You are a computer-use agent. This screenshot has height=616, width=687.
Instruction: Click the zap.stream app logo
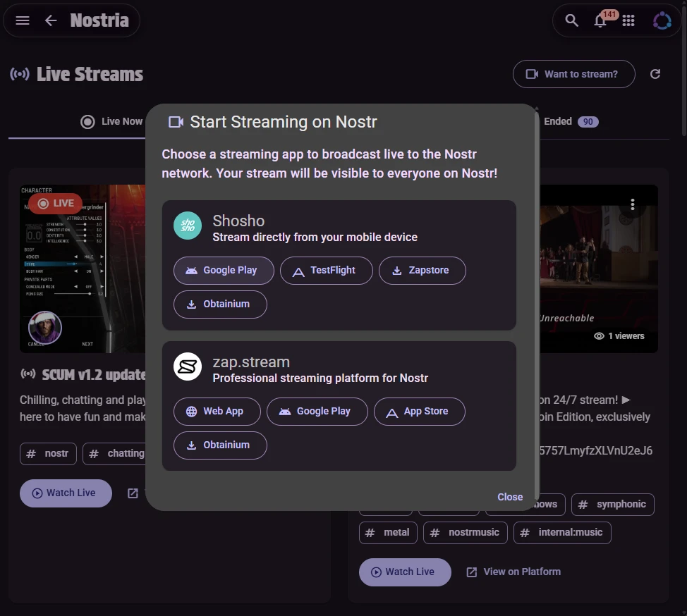(188, 366)
